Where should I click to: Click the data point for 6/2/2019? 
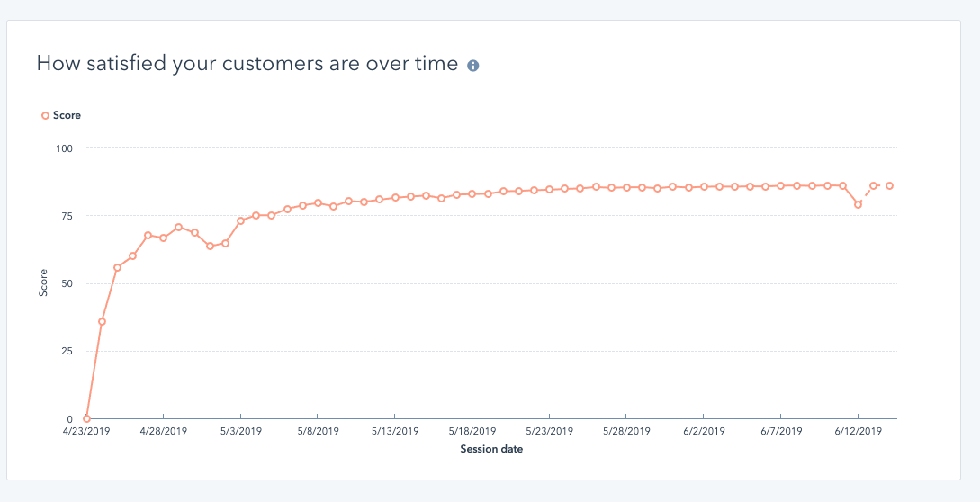point(704,187)
